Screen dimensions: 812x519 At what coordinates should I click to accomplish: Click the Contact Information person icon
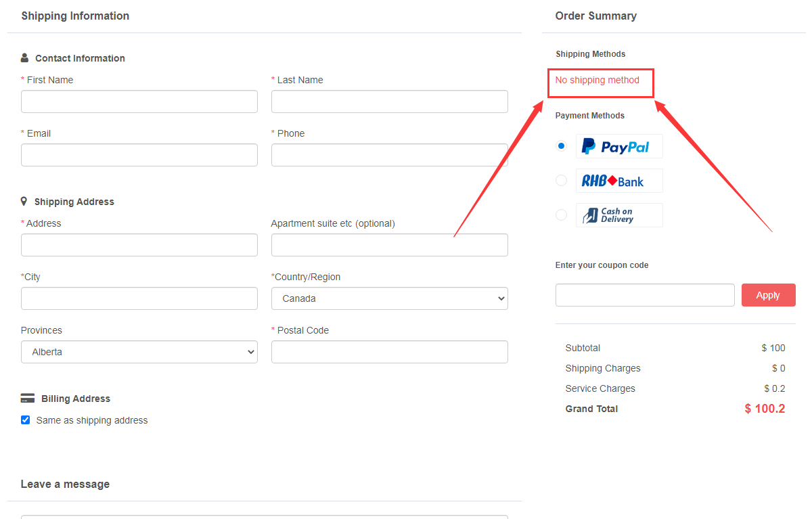(x=25, y=58)
